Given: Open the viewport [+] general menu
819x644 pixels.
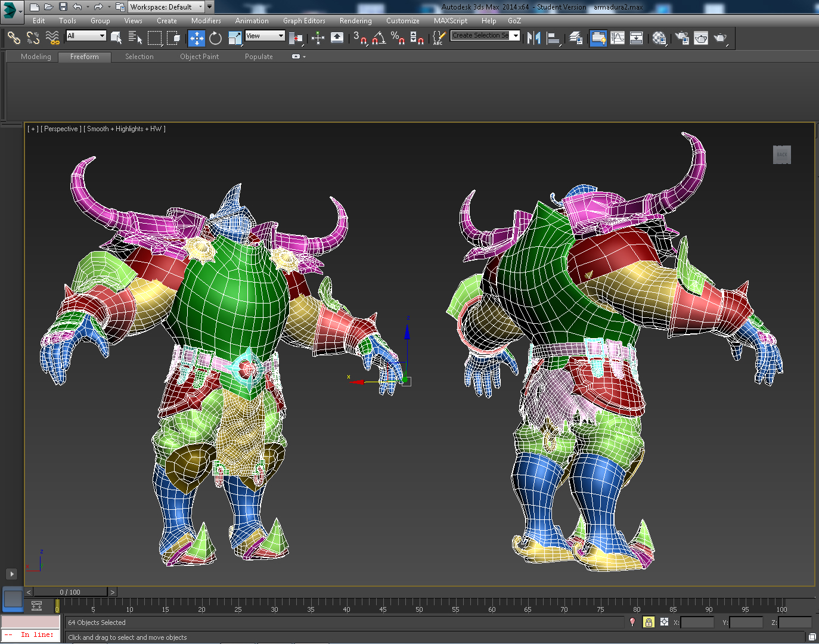Looking at the screenshot, I should coord(33,129).
